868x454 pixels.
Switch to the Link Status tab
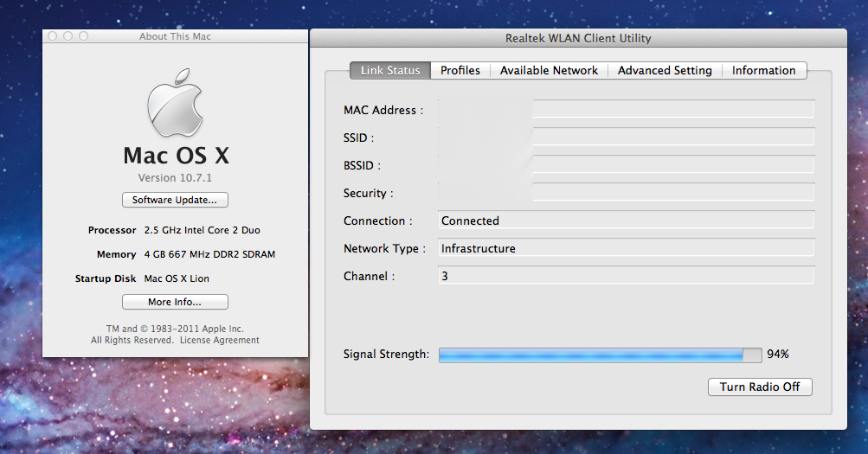point(390,71)
